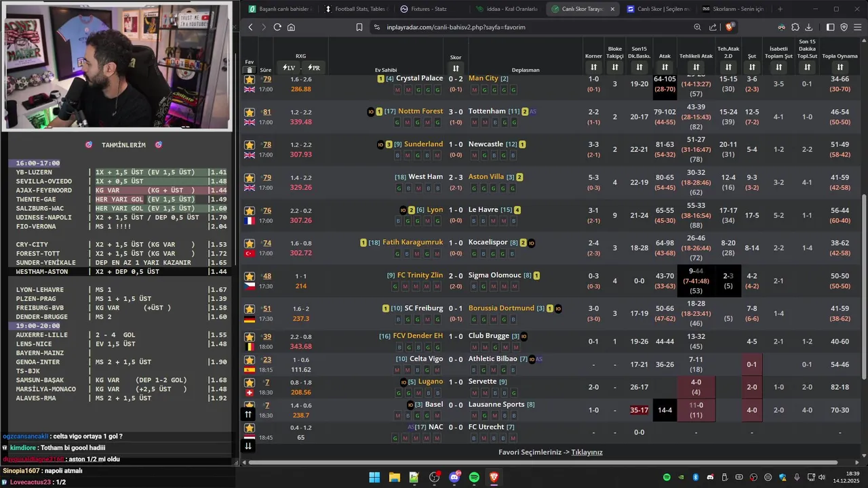Toggle favorite star for Fatih Karagumruk match
Viewport: 868px width, 488px height.
(250, 243)
